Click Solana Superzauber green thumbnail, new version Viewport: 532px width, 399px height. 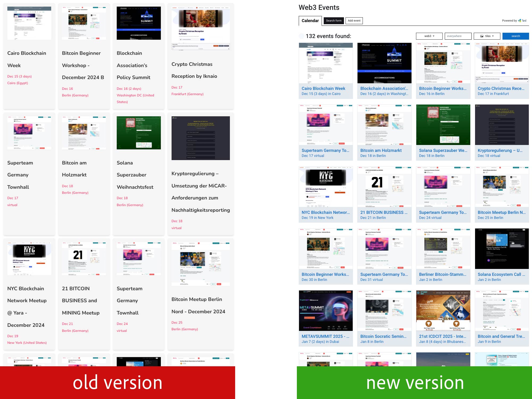pos(443,125)
